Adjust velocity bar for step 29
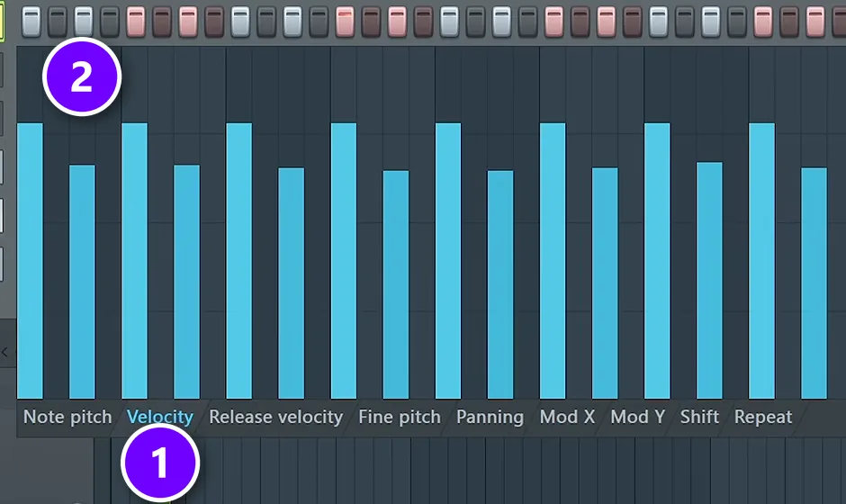The width and height of the screenshot is (846, 504). 761,261
